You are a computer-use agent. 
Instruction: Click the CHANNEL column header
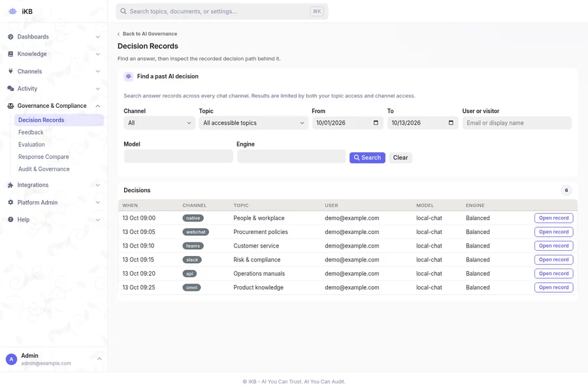tap(194, 206)
